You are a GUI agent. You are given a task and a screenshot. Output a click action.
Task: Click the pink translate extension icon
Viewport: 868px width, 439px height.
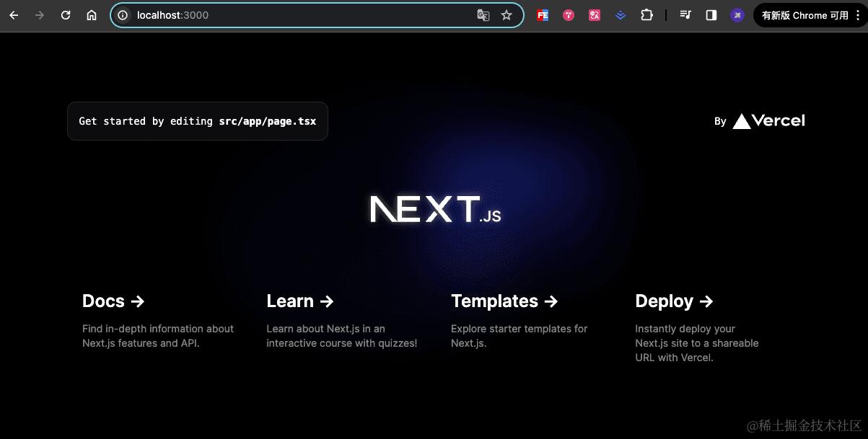(594, 14)
